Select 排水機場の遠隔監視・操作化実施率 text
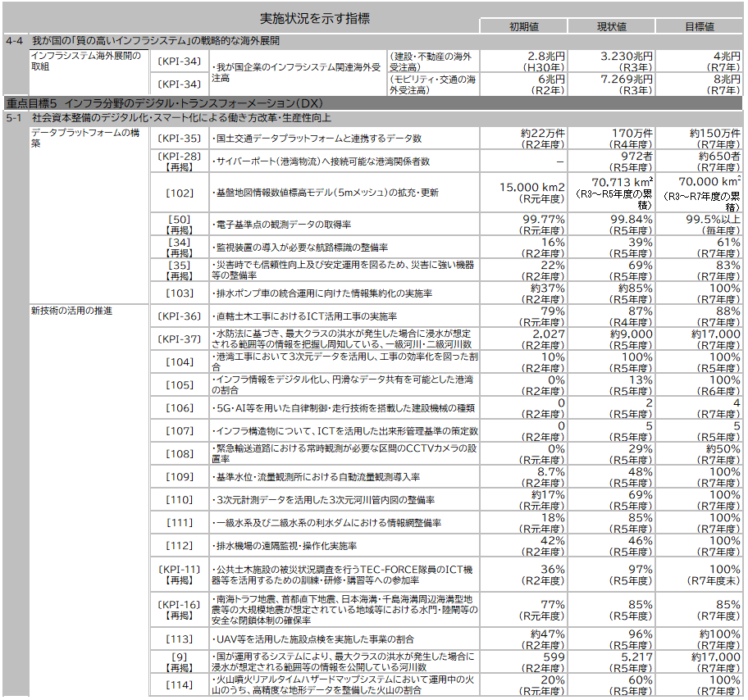The height and width of the screenshot is (700, 748). pyautogui.click(x=285, y=546)
